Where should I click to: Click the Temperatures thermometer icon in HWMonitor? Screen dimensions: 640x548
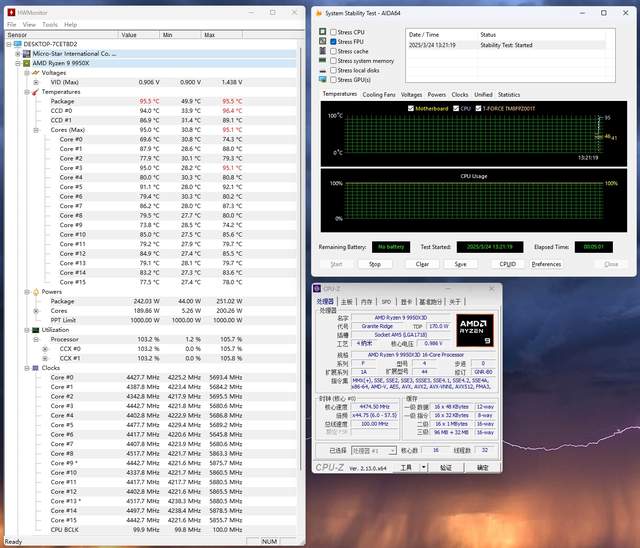tap(36, 91)
